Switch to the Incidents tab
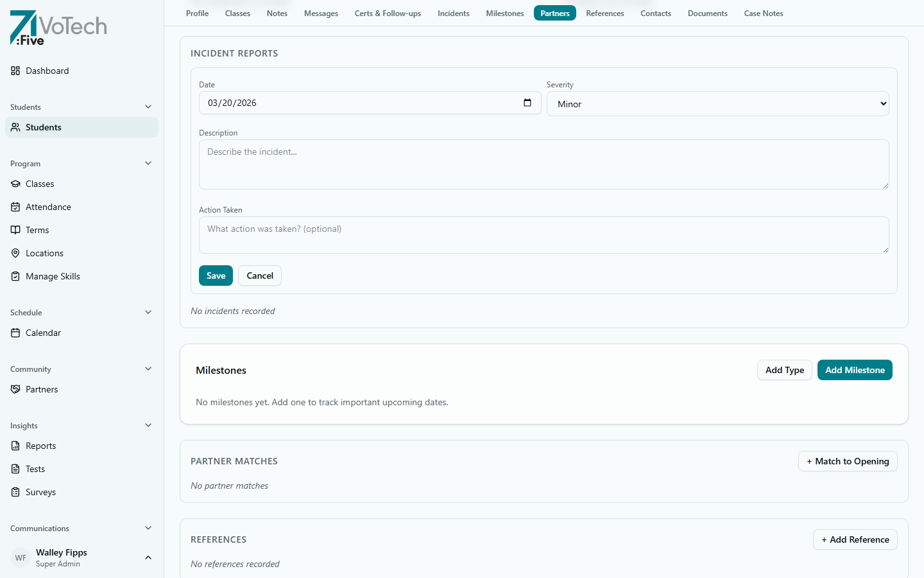The height and width of the screenshot is (578, 924). tap(453, 13)
